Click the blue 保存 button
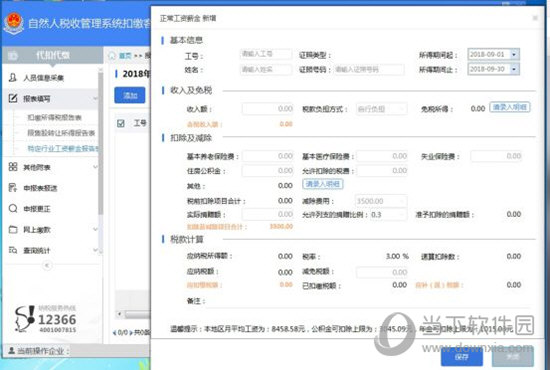Image resolution: width=550 pixels, height=370 pixels. coord(462,357)
